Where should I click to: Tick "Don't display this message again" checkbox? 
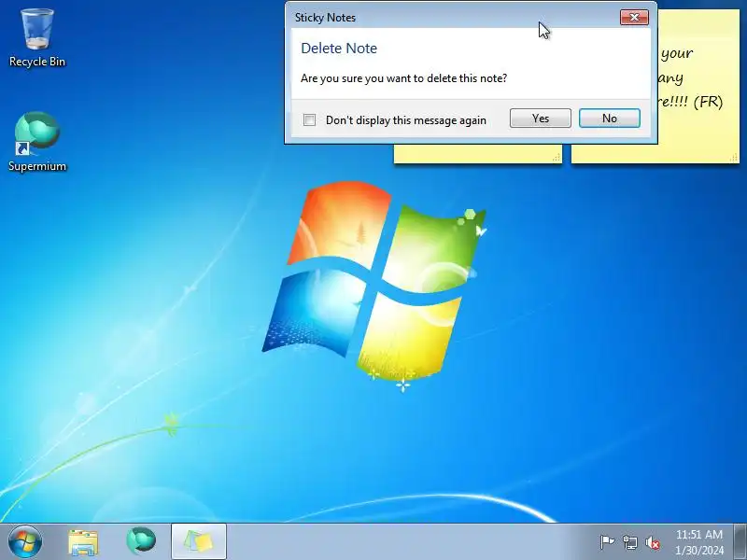[309, 120]
